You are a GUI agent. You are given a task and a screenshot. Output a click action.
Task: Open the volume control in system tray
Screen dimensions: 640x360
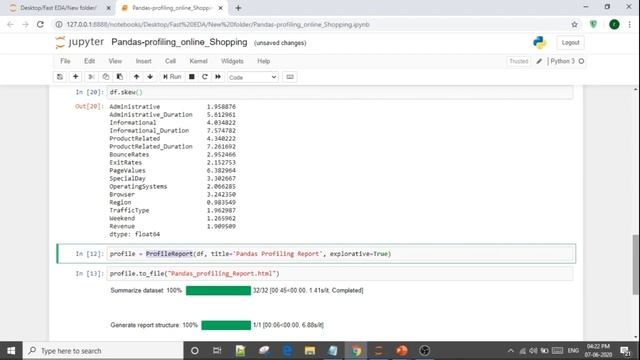point(533,351)
